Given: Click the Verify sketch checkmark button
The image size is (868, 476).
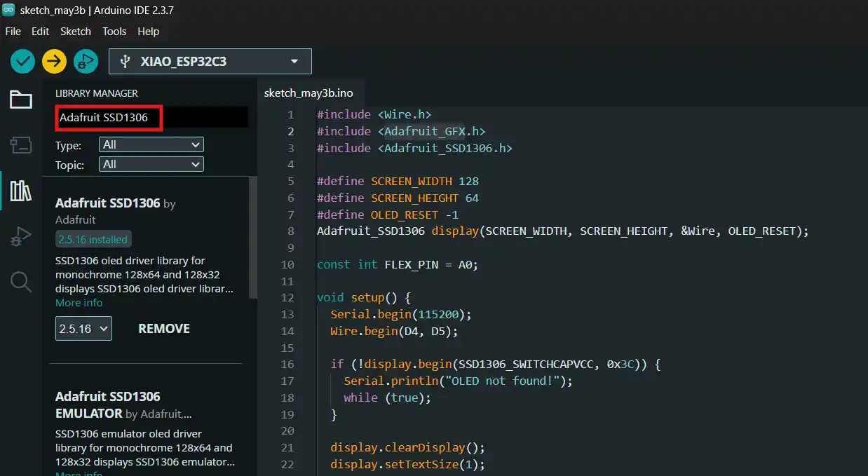Looking at the screenshot, I should (x=22, y=61).
